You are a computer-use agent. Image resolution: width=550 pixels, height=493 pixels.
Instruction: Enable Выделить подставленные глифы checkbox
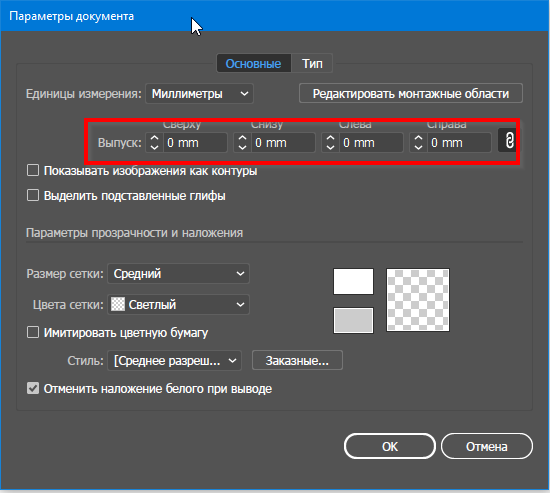pyautogui.click(x=33, y=195)
